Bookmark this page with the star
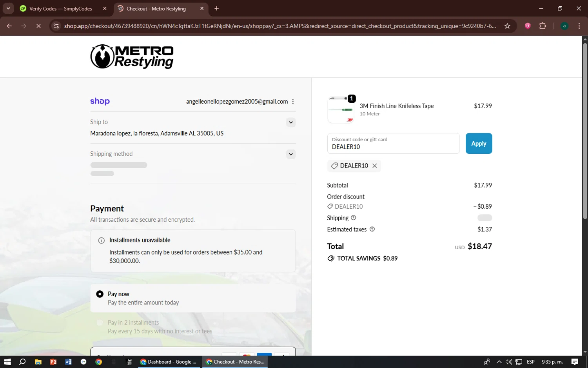The height and width of the screenshot is (368, 588). [507, 26]
